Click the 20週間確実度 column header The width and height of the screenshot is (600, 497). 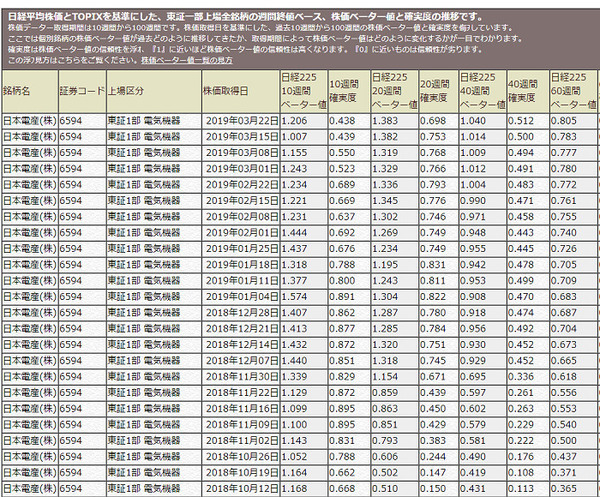(439, 91)
